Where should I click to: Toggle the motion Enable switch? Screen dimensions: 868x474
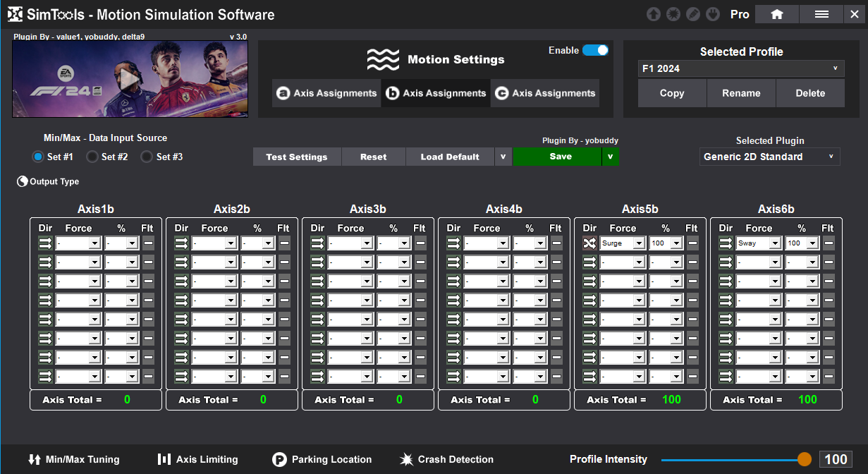tap(595, 50)
